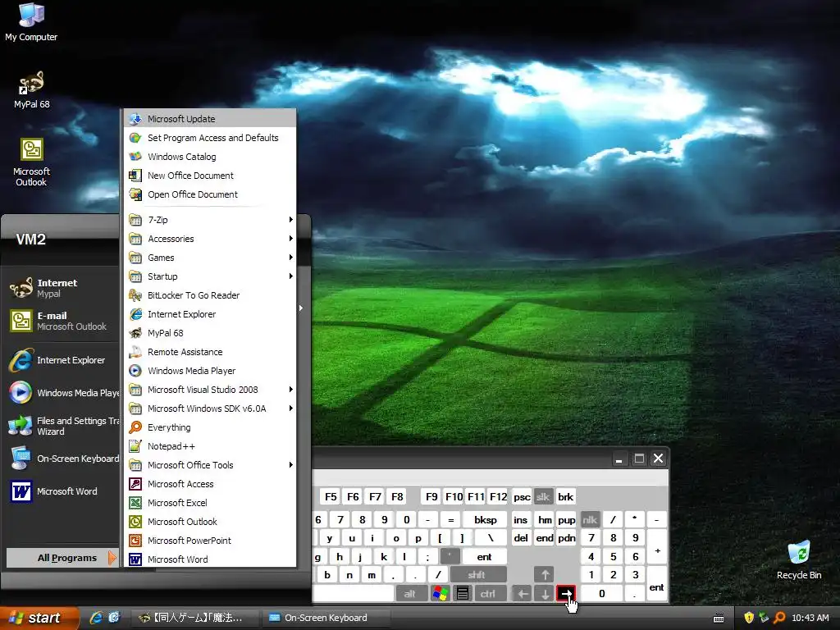The image size is (840, 630).
Task: Open pinned E-mail Microsoft Outlook entry
Action: coord(62,321)
